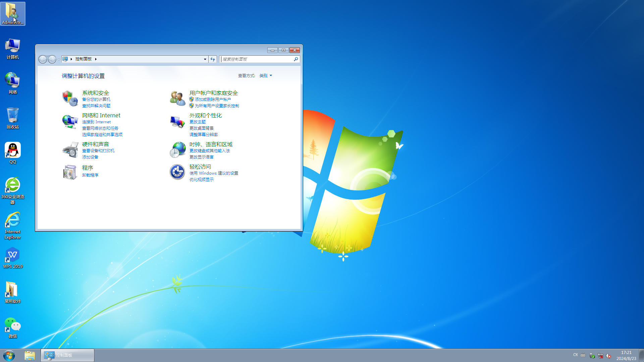
Task: Select the 网络 desktop icon
Action: click(x=13, y=83)
